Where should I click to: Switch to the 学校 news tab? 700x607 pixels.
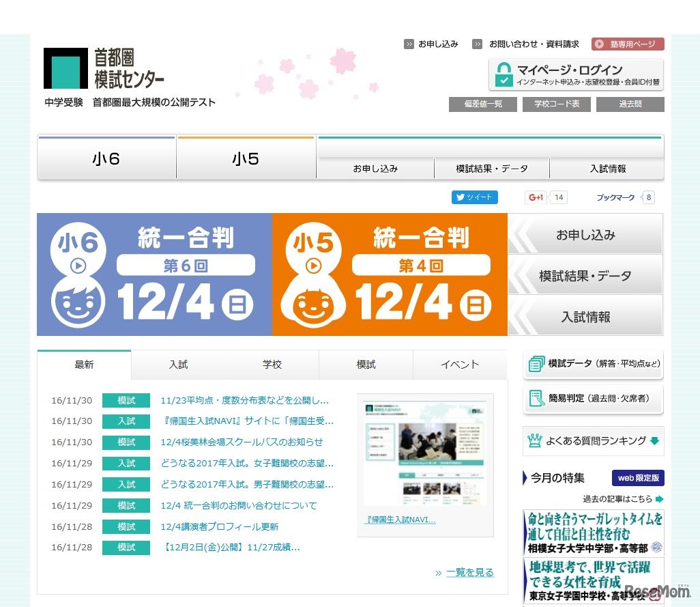click(272, 365)
